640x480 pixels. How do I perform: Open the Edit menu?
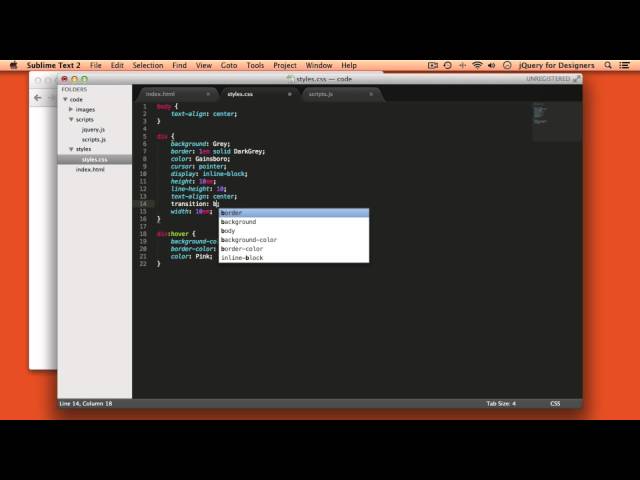[117, 65]
